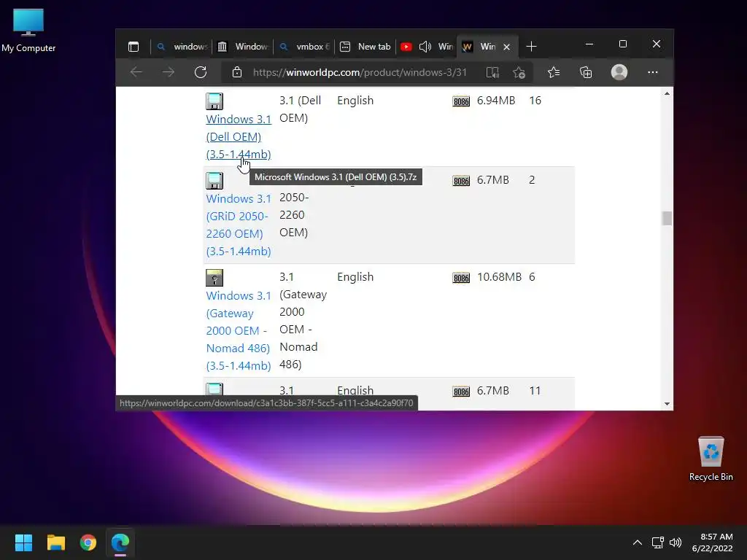Screen dimensions: 747x560
Task: Download Windows 3.1 (Dell OEM) link
Action: (x=239, y=136)
